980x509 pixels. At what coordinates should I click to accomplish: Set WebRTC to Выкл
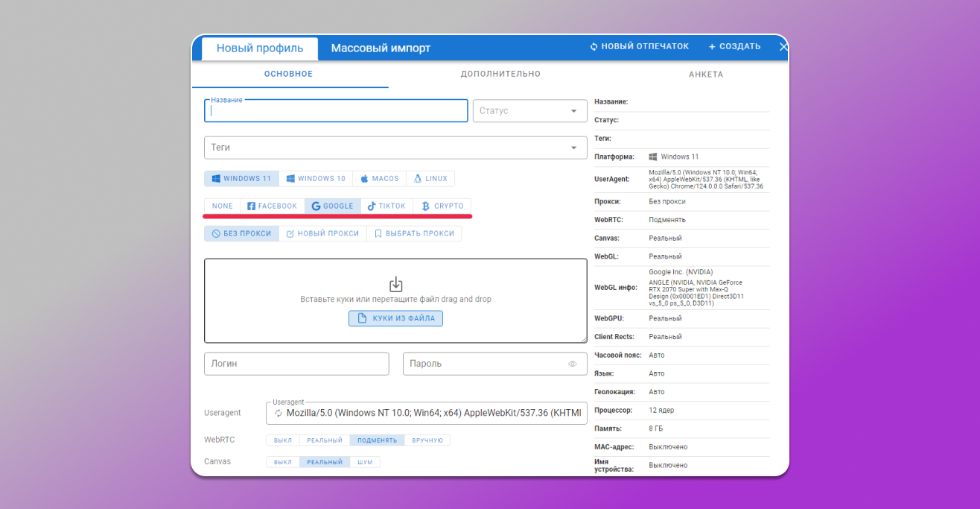[283, 440]
